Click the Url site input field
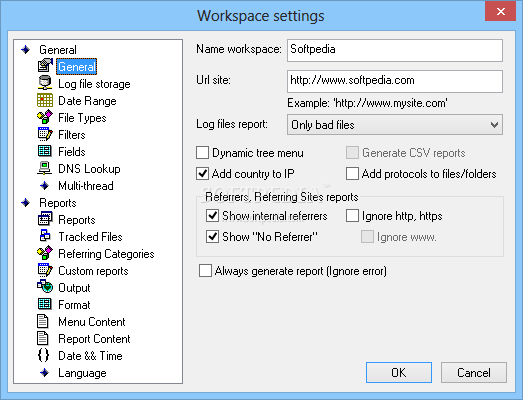The height and width of the screenshot is (400, 523). coord(395,81)
